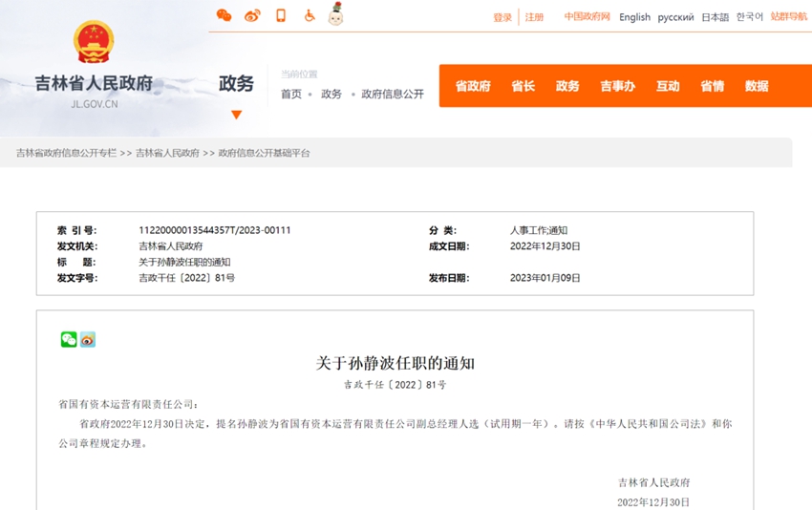Share article via Weibo icon above title
Screen dimensions: 812x510
tap(88, 339)
